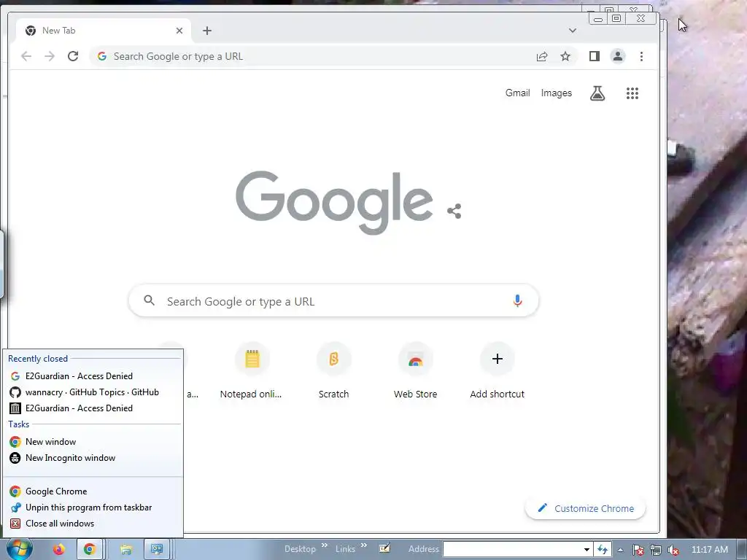
Task: Expand the Links toolbar chevron
Action: tap(363, 545)
